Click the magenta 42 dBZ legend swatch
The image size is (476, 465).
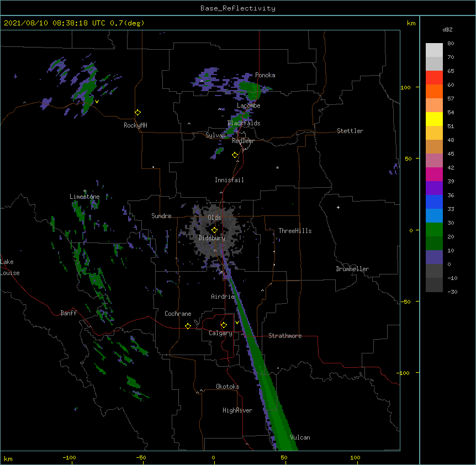434,174
